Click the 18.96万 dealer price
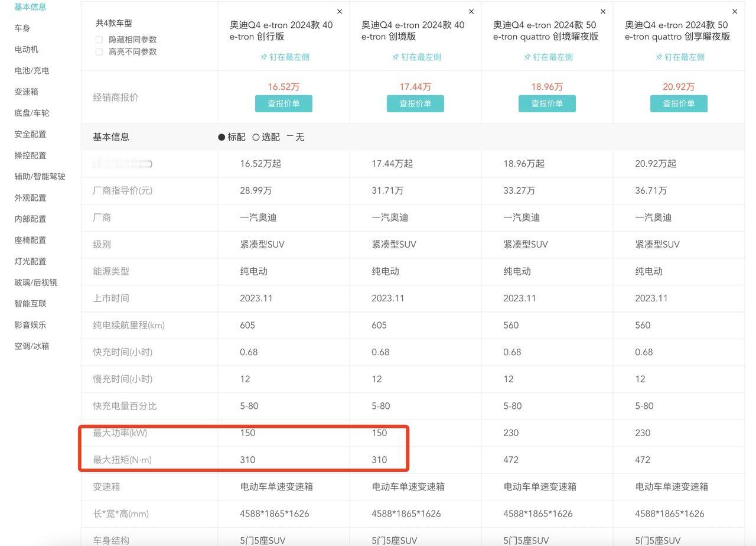 pyautogui.click(x=547, y=87)
